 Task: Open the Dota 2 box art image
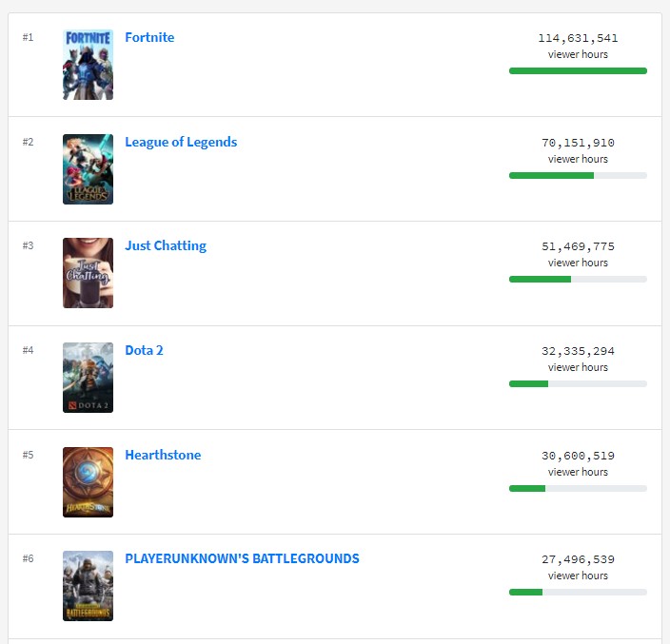[88, 378]
